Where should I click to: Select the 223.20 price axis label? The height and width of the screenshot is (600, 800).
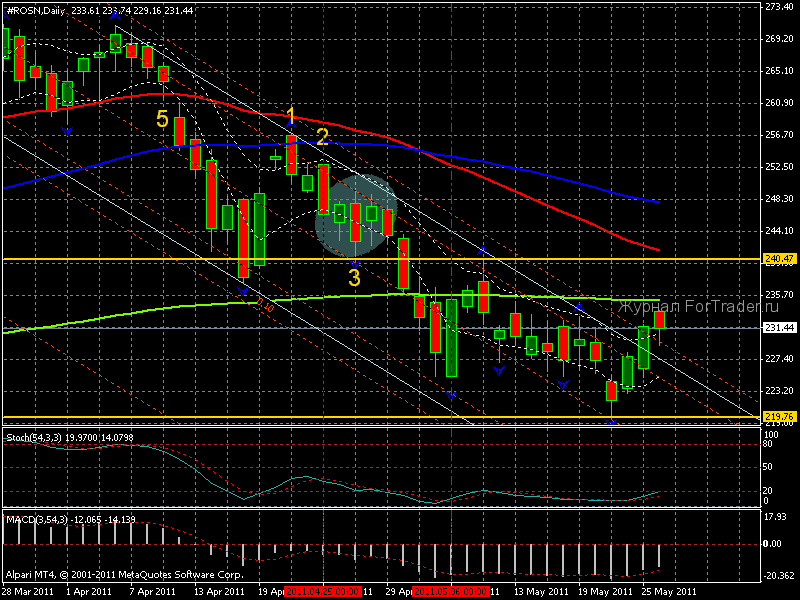(x=779, y=390)
